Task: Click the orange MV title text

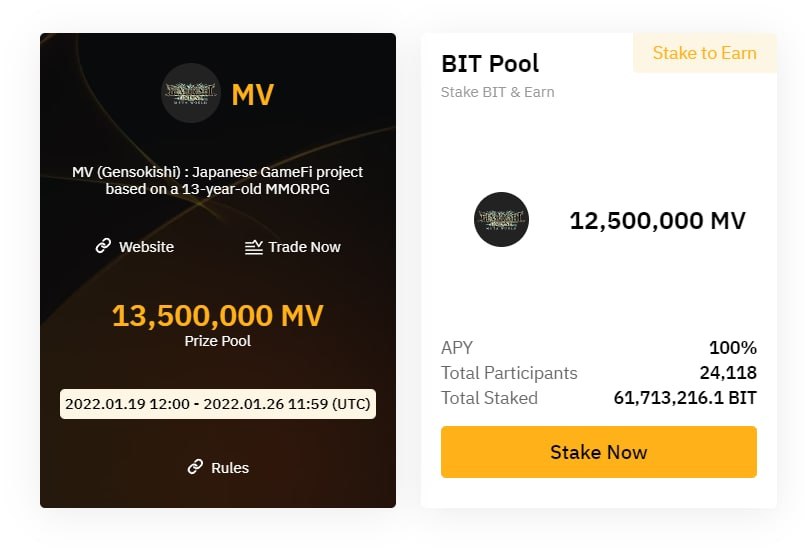Action: (x=253, y=95)
